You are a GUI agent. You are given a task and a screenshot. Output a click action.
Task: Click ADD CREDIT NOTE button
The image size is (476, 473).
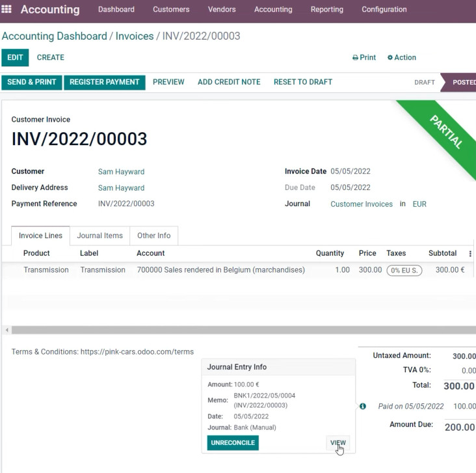coord(229,82)
